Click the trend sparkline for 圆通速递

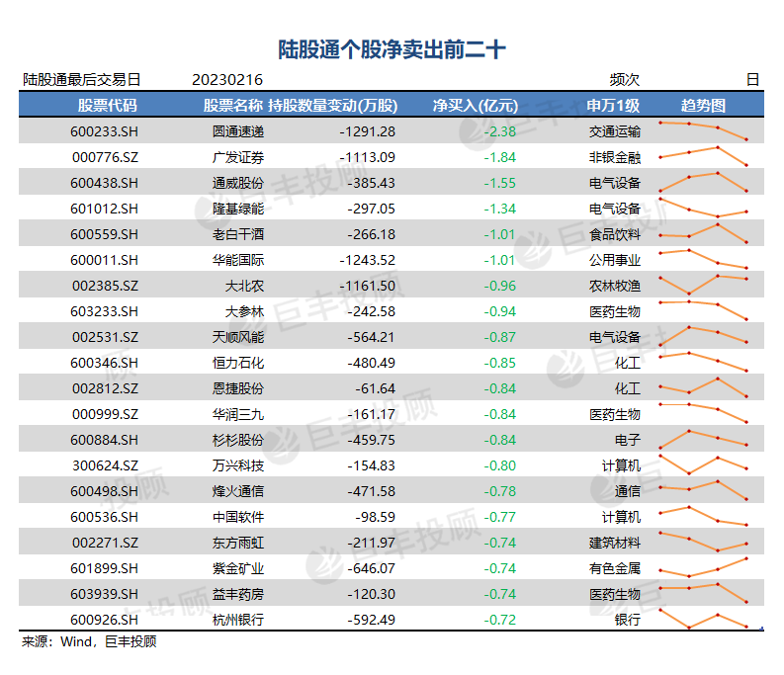(x=703, y=131)
